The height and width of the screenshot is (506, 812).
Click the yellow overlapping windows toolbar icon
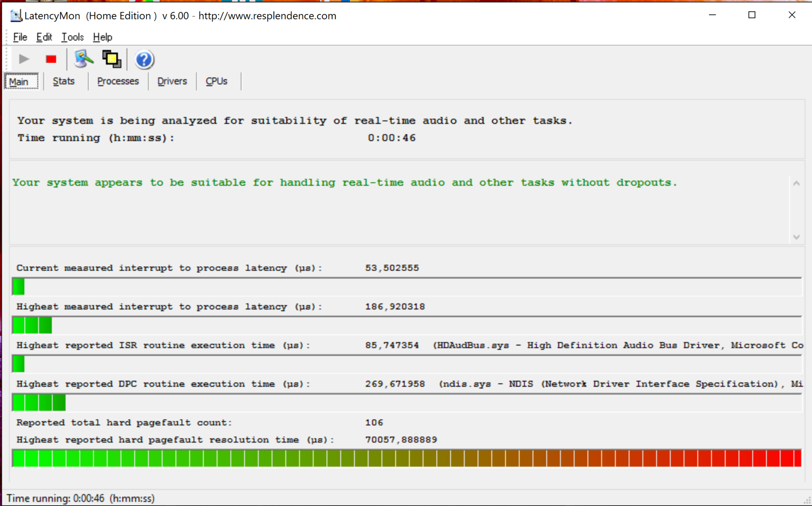click(x=112, y=59)
